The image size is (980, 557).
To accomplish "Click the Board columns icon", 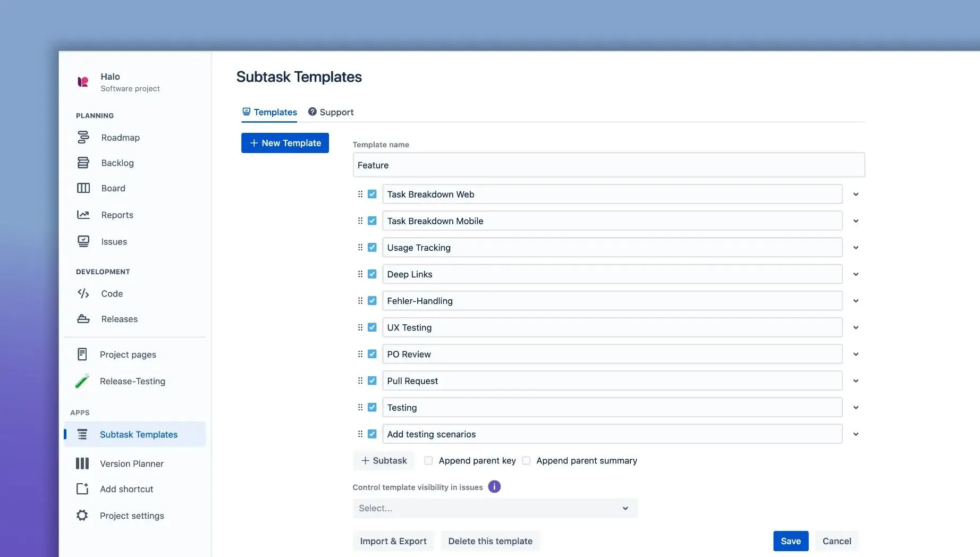I will pyautogui.click(x=83, y=188).
